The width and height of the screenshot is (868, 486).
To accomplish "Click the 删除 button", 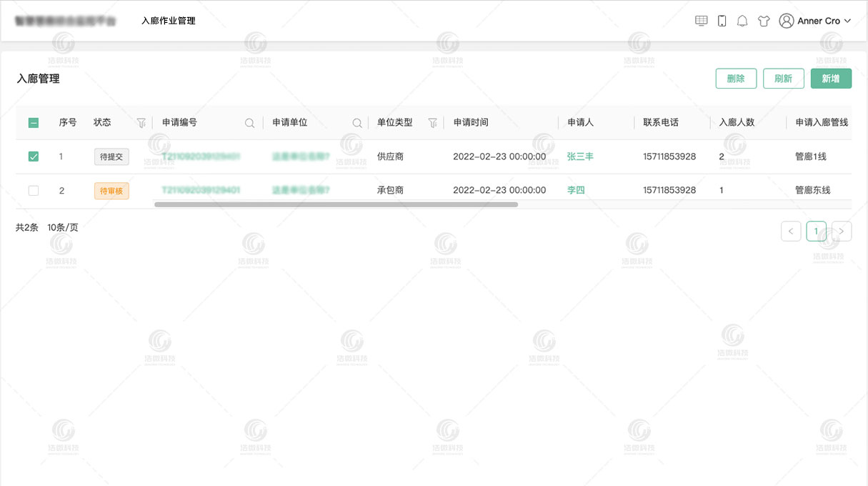I will [x=736, y=78].
